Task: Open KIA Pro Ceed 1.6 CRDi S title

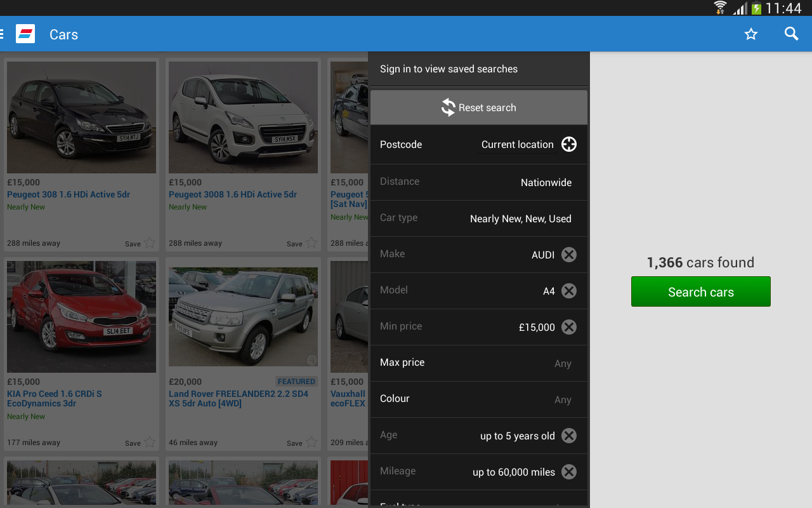Action: 55,398
